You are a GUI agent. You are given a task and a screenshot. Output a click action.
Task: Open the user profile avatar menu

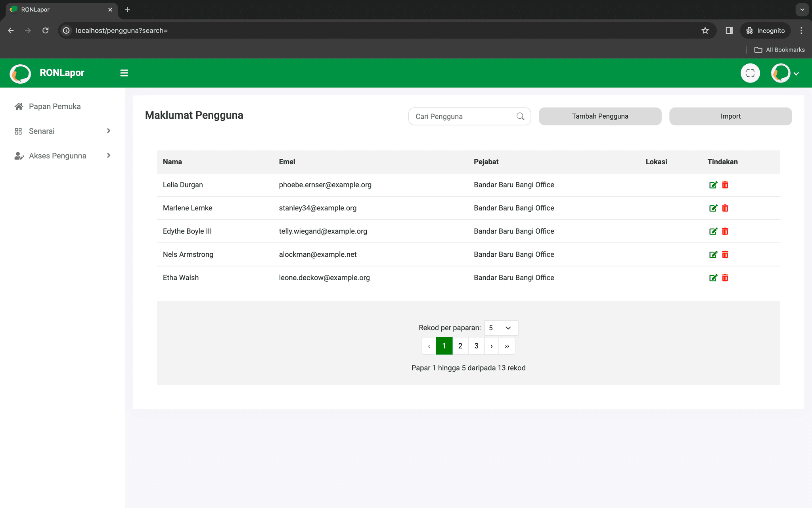781,73
